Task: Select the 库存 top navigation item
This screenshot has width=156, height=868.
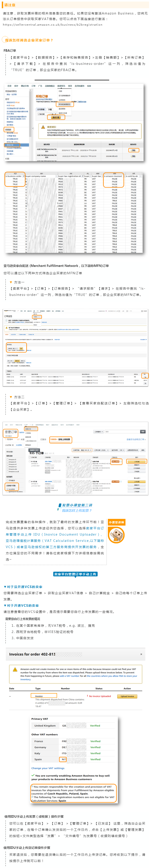Action: [x=16, y=86]
